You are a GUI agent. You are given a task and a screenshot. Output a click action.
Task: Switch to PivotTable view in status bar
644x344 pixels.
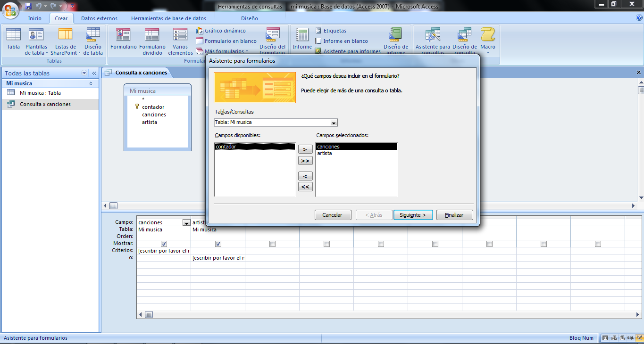coord(614,338)
